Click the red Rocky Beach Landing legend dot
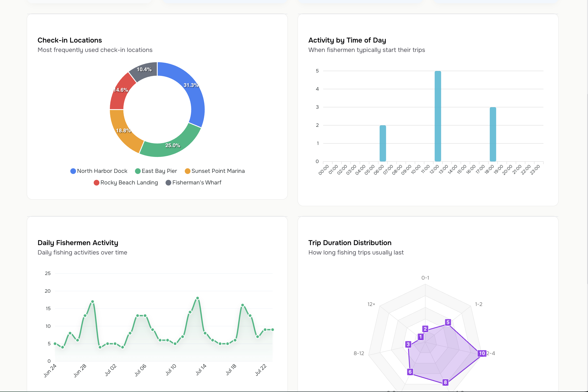This screenshot has width=588, height=392. pyautogui.click(x=96, y=182)
